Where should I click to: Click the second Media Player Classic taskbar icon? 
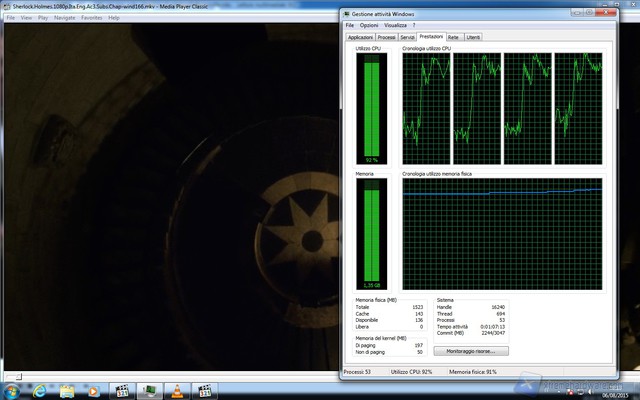coord(204,390)
